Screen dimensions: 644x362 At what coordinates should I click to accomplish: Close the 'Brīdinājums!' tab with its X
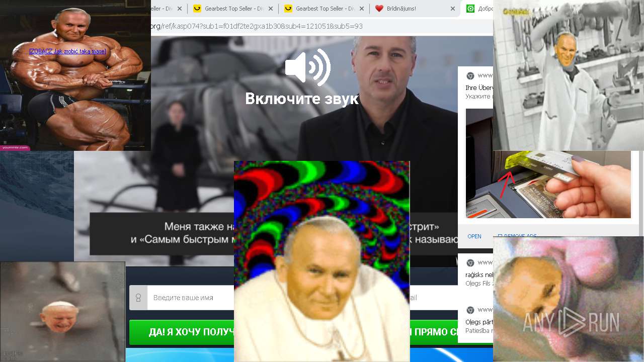coord(452,9)
